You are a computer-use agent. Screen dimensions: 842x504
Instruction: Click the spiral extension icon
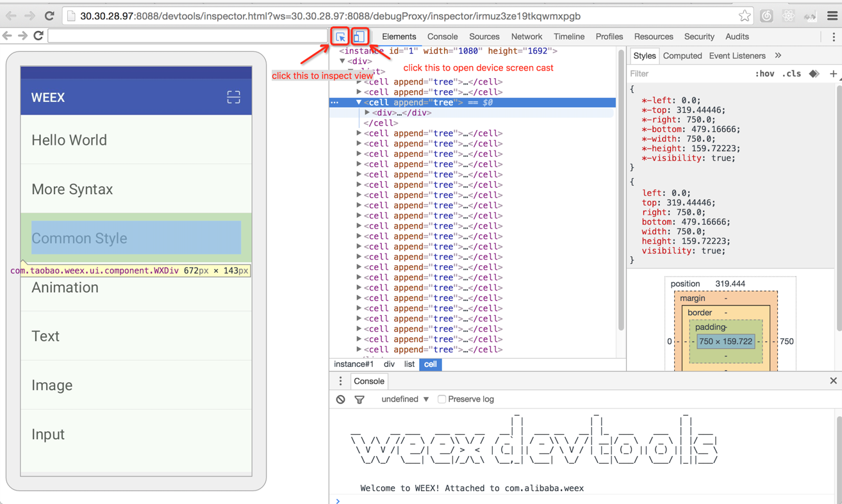pos(766,16)
